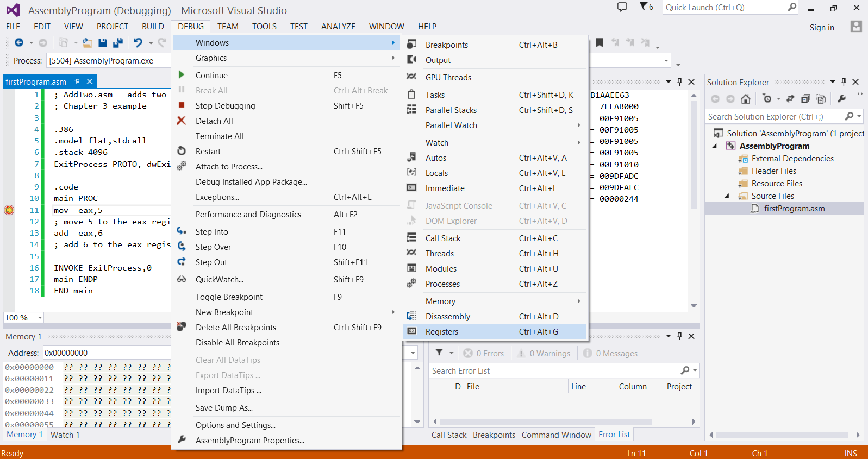Click the Home icon in Solution Explorer
This screenshot has height=459, width=868.
746,99
